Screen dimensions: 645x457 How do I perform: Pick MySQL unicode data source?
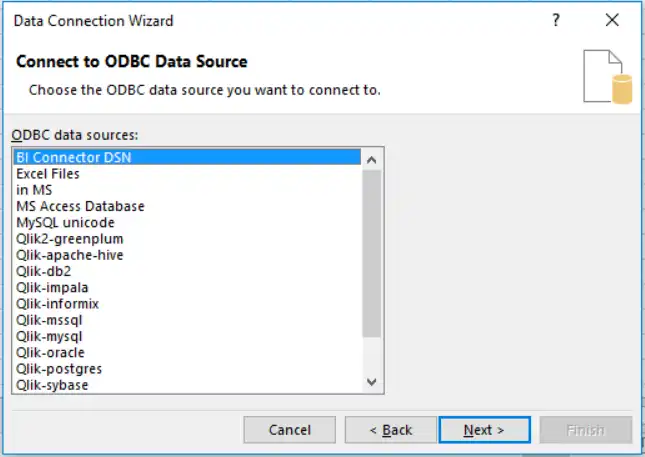click(65, 222)
